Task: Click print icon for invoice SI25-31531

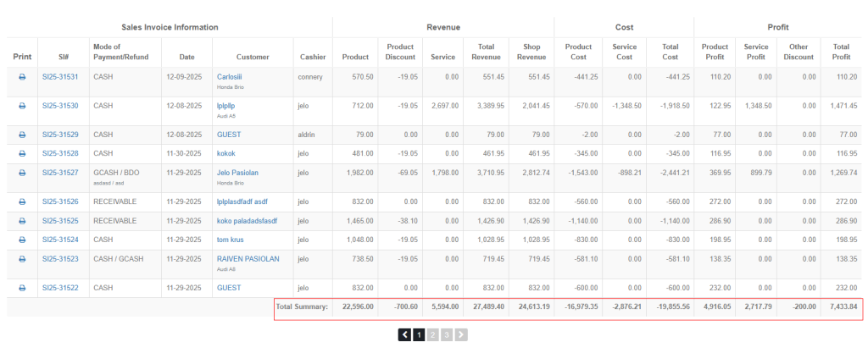Action: pos(22,77)
